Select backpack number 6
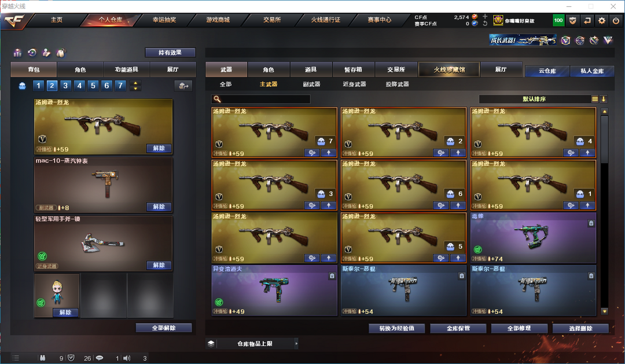Image resolution: width=625 pixels, height=364 pixels. click(x=106, y=85)
